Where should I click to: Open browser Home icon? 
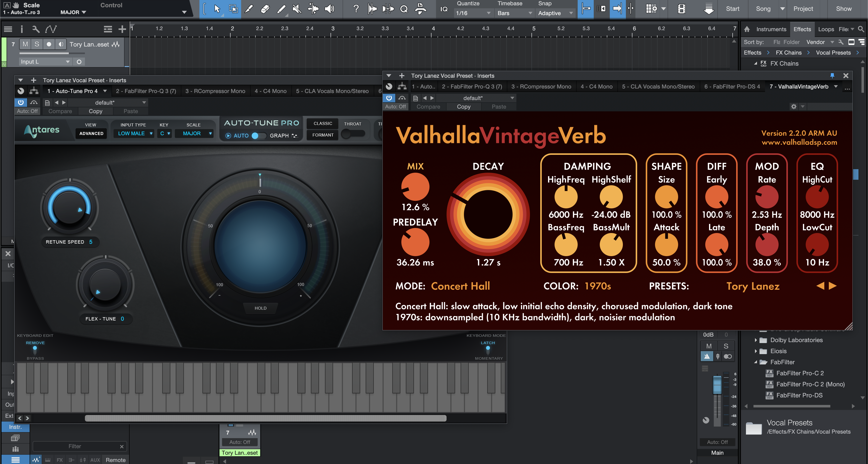point(747,29)
